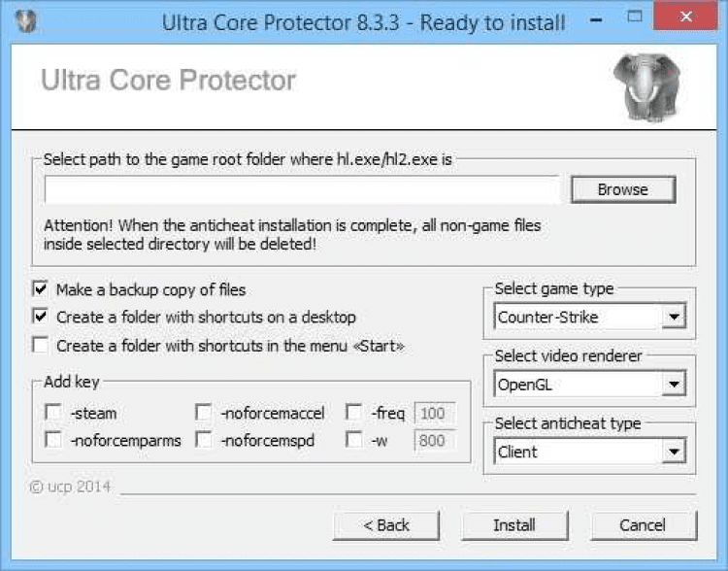Go back with the < Back button

(x=386, y=525)
